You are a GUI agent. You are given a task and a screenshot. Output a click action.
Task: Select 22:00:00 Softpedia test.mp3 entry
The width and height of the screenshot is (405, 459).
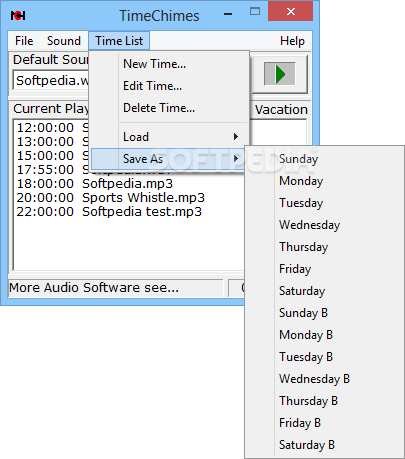[109, 211]
